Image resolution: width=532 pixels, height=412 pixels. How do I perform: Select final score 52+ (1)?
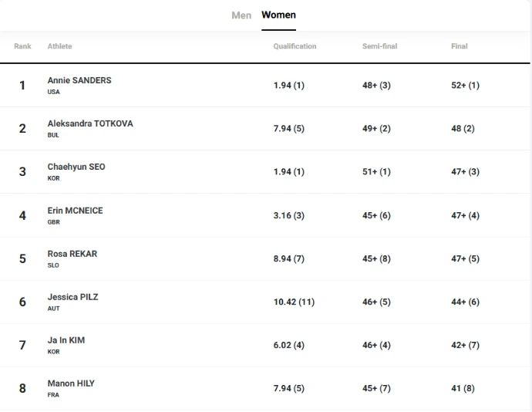click(465, 85)
